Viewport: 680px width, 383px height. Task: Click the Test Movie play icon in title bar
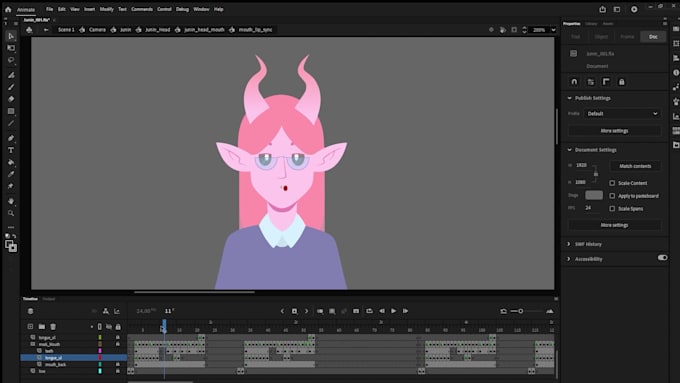click(634, 9)
